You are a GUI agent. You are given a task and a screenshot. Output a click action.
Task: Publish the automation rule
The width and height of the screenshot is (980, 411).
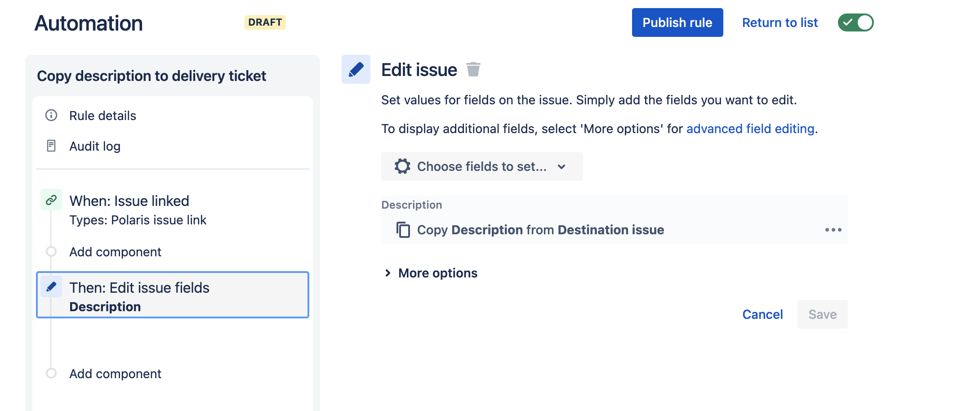click(677, 22)
